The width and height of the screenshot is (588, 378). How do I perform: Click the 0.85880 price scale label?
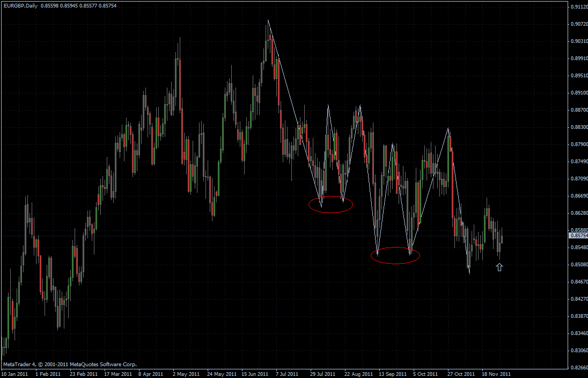[579, 230]
